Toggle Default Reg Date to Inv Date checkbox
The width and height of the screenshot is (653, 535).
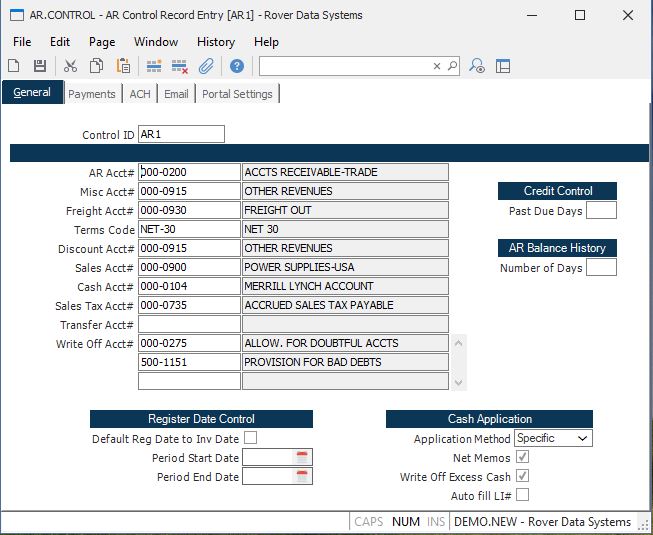click(x=250, y=438)
